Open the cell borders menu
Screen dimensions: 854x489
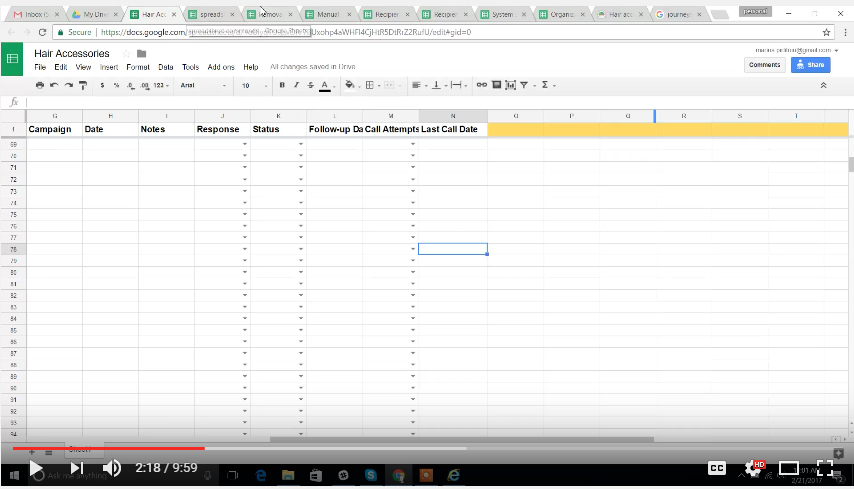370,85
